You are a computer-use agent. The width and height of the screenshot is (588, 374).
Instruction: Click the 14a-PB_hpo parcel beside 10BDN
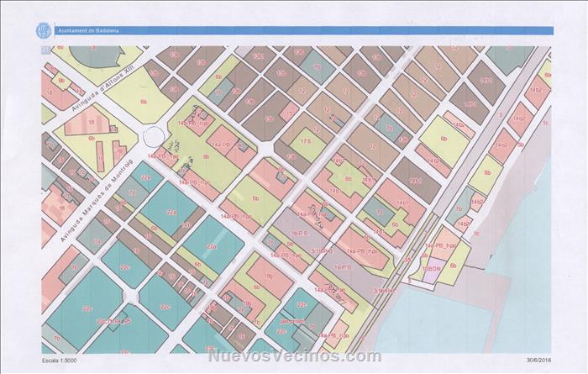[x=441, y=246]
